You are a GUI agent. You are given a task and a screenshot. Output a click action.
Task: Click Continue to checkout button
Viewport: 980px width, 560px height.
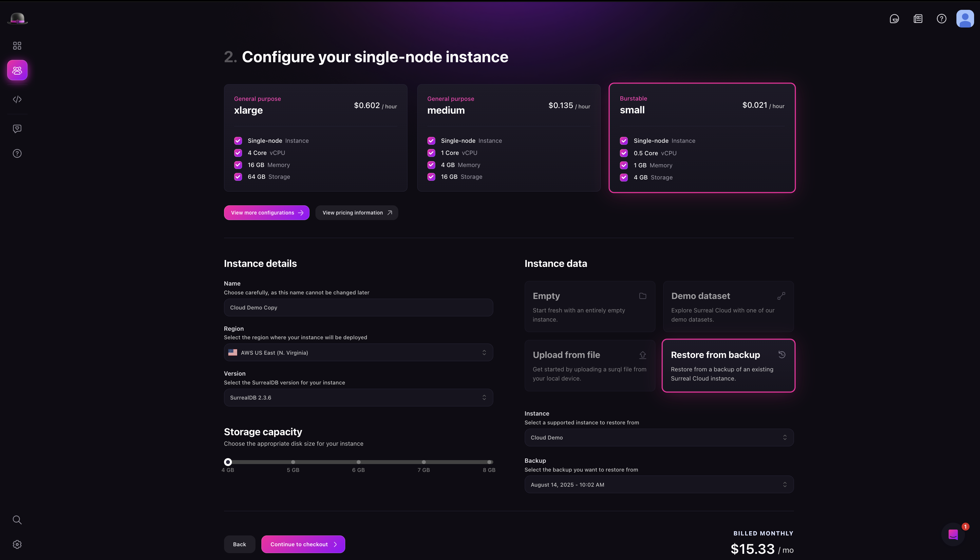[303, 544]
